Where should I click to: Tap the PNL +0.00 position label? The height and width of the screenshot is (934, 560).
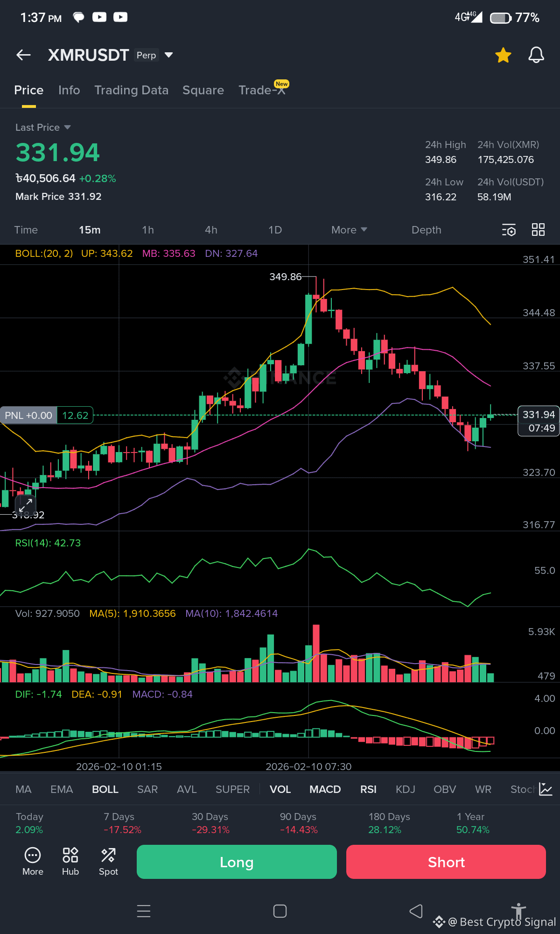point(28,415)
